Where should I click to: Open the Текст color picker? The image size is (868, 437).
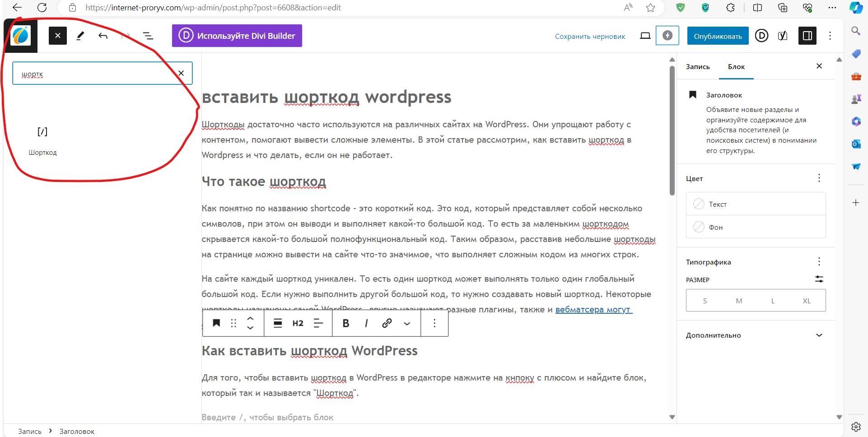(756, 204)
